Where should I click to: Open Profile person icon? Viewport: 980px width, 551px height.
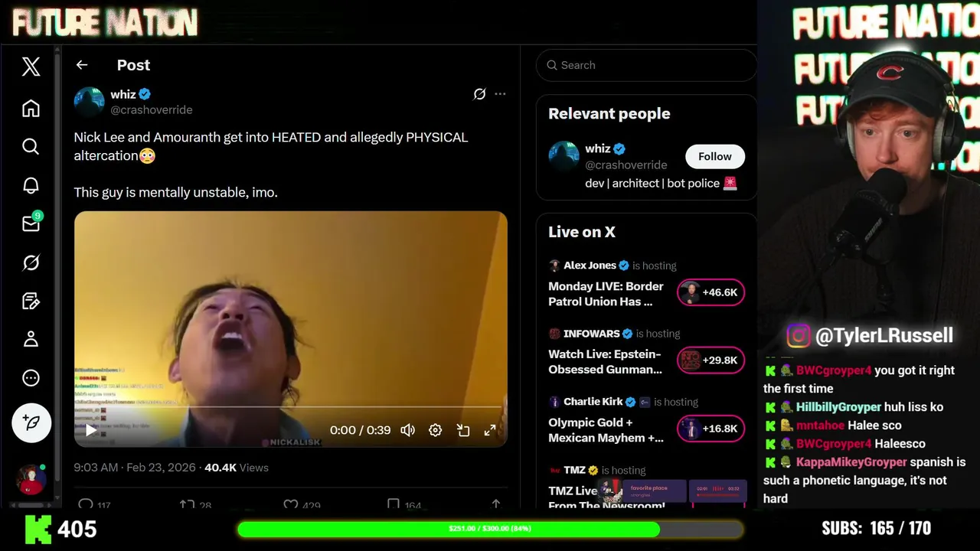point(31,339)
